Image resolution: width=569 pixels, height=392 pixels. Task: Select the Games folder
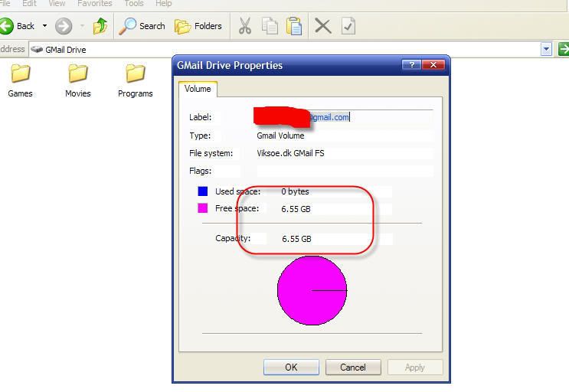pos(21,81)
